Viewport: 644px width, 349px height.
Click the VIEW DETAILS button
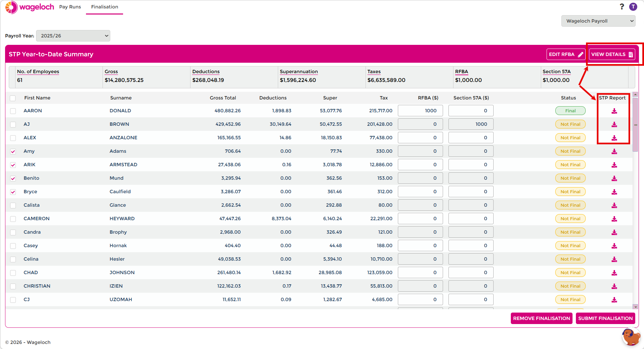pos(612,54)
